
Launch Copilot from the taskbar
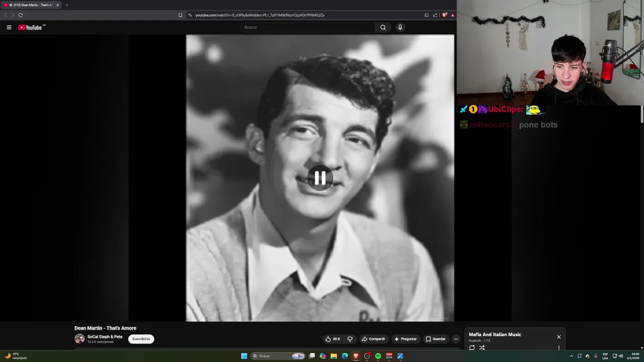click(x=323, y=356)
